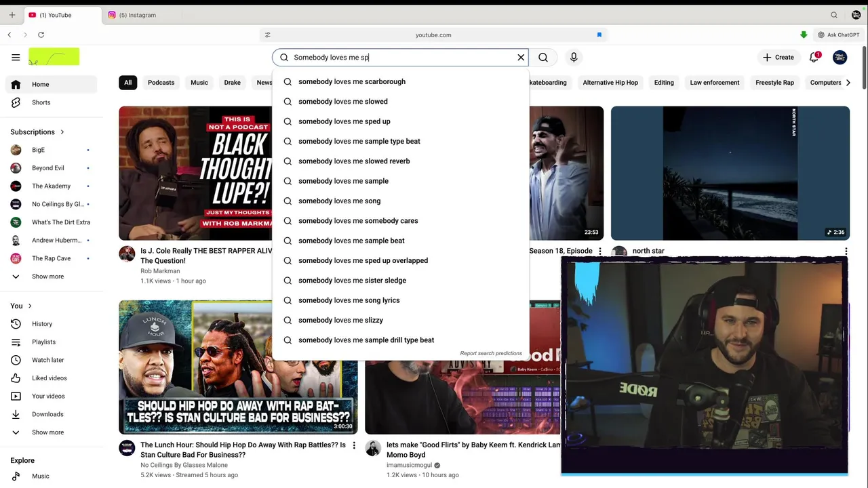Screen dimensions: 868x488
Task: Open the YouTube hamburger guide menu
Action: tap(16, 58)
